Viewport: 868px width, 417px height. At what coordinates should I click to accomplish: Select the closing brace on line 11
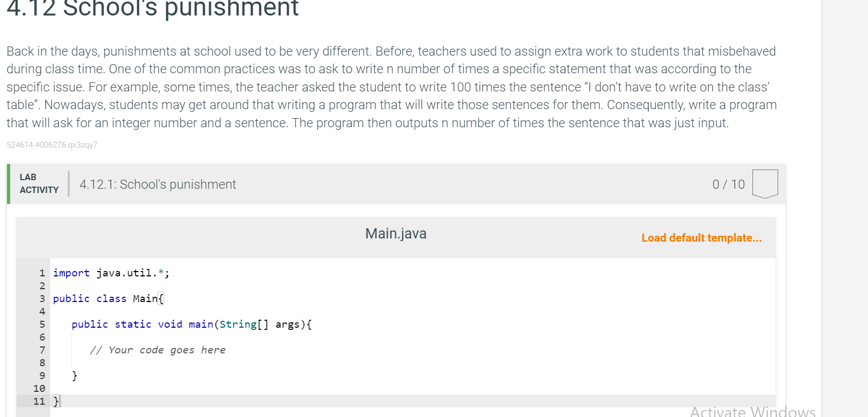pos(55,400)
